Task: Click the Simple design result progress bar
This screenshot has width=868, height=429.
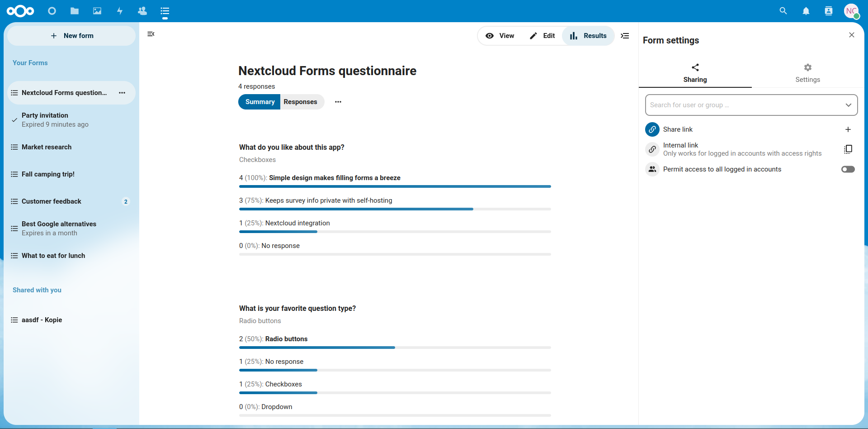Action: pos(395,186)
